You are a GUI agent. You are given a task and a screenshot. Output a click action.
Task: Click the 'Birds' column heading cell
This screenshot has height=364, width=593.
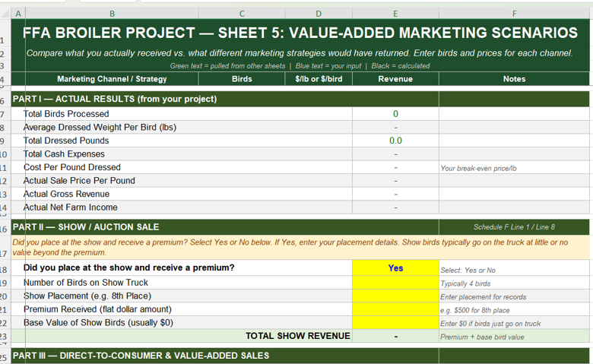tap(242, 79)
